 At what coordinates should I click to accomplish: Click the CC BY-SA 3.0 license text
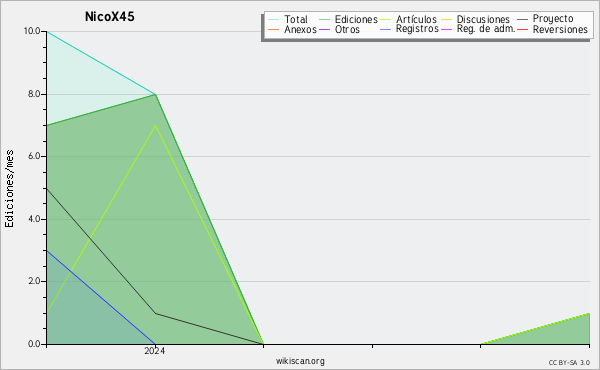569,362
